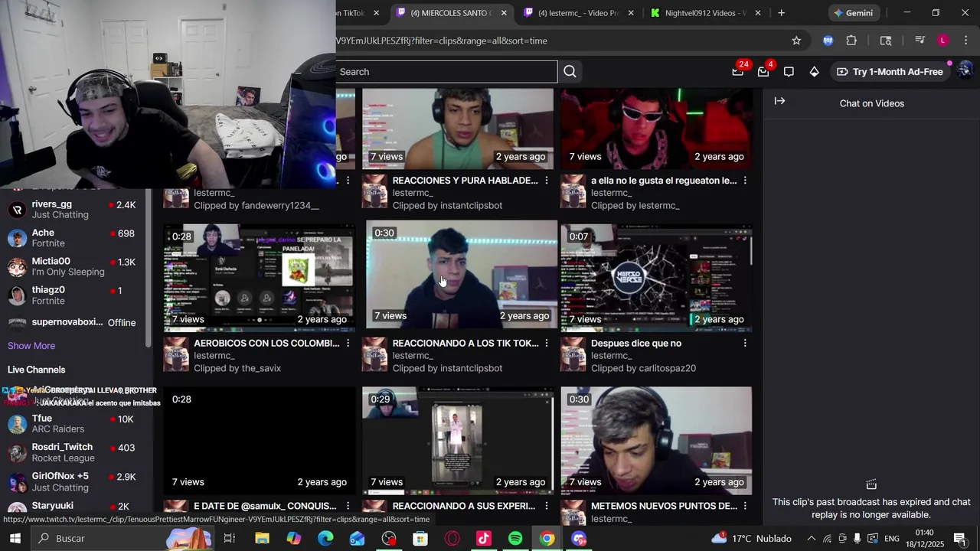Open Spotify from the taskbar
Screen dimensions: 980x551
tap(515, 539)
